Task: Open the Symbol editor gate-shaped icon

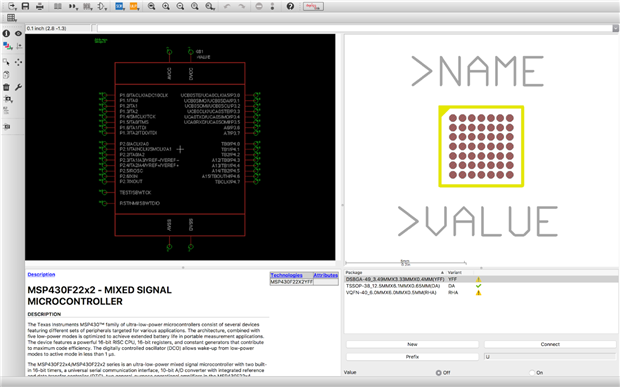Action: point(102,6)
